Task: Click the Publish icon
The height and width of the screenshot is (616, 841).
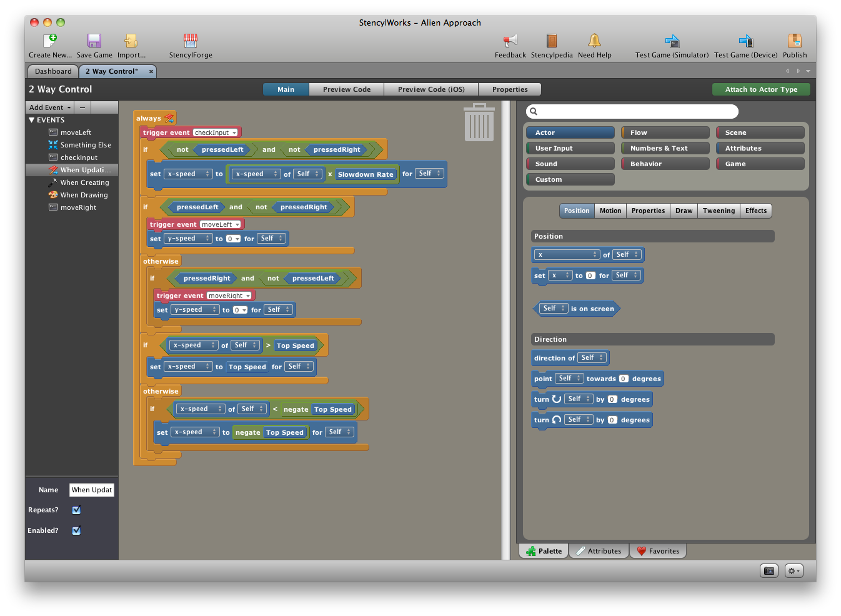Action: (795, 41)
